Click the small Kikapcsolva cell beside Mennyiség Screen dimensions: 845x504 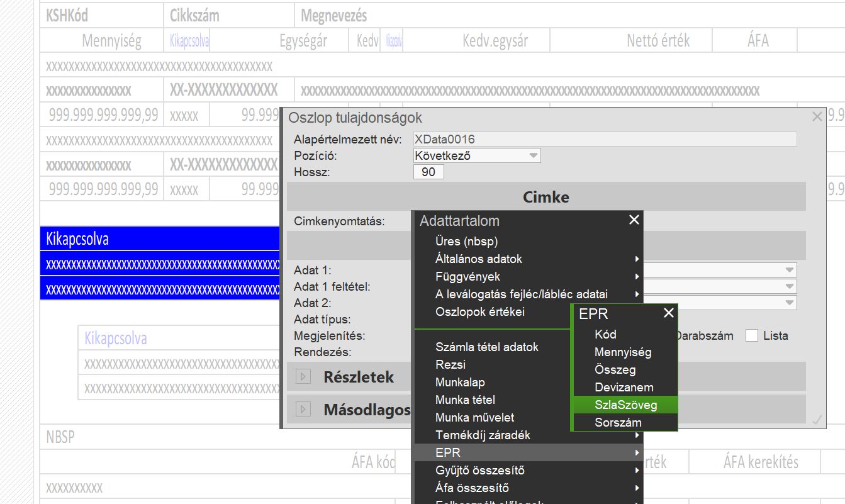187,41
